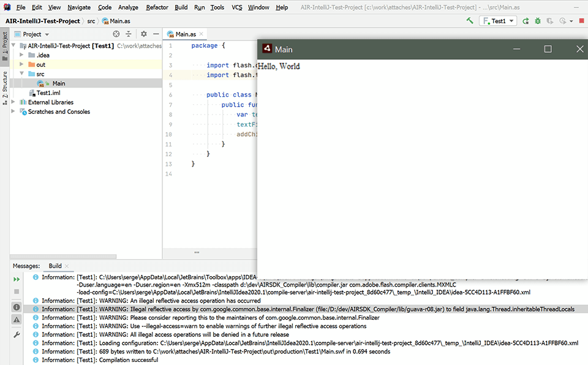This screenshot has width=588, height=365.
Task: Open the Refactor menu
Action: pyautogui.click(x=157, y=7)
